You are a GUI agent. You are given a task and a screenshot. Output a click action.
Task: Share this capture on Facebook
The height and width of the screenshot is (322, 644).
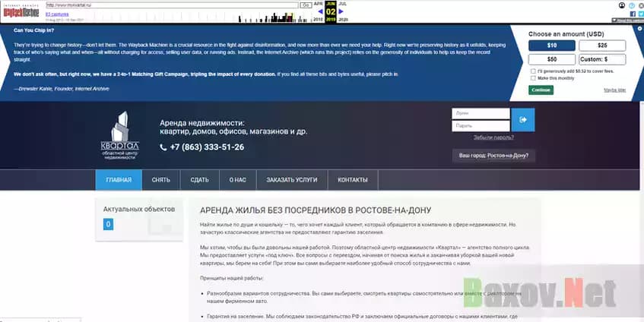(x=633, y=14)
